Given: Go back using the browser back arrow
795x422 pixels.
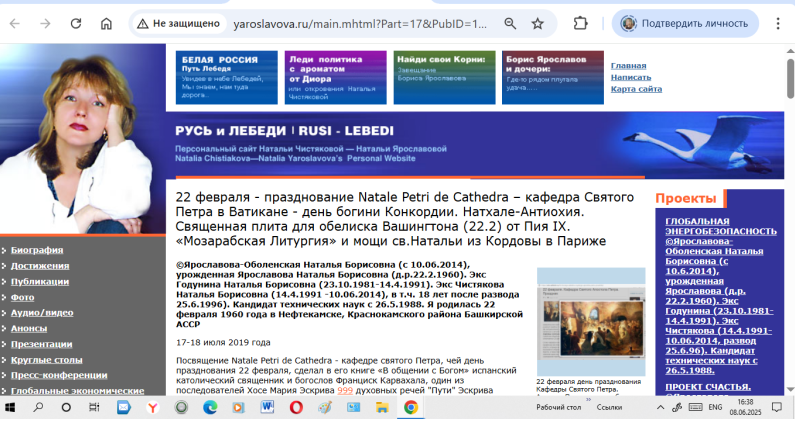Looking at the screenshot, I should [15, 23].
